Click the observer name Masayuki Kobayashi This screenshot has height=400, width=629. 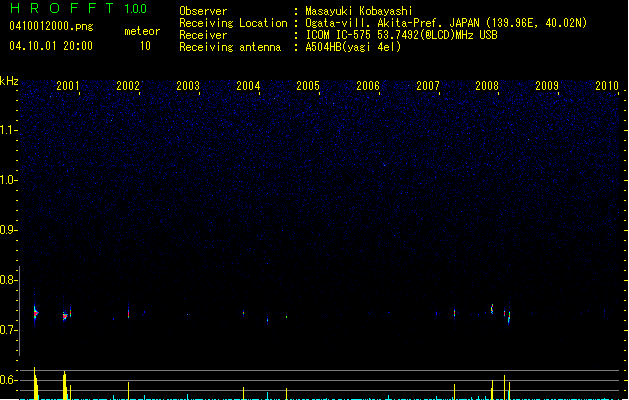tap(358, 11)
